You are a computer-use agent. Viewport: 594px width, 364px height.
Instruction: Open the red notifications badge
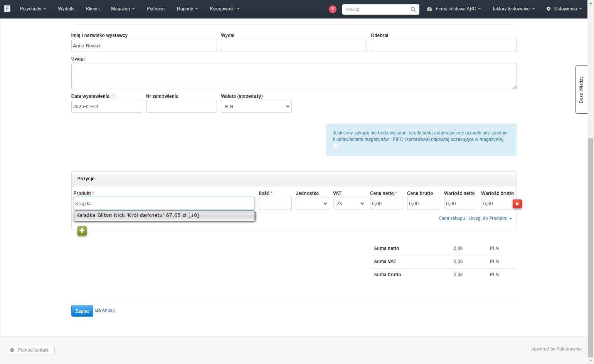tap(333, 9)
